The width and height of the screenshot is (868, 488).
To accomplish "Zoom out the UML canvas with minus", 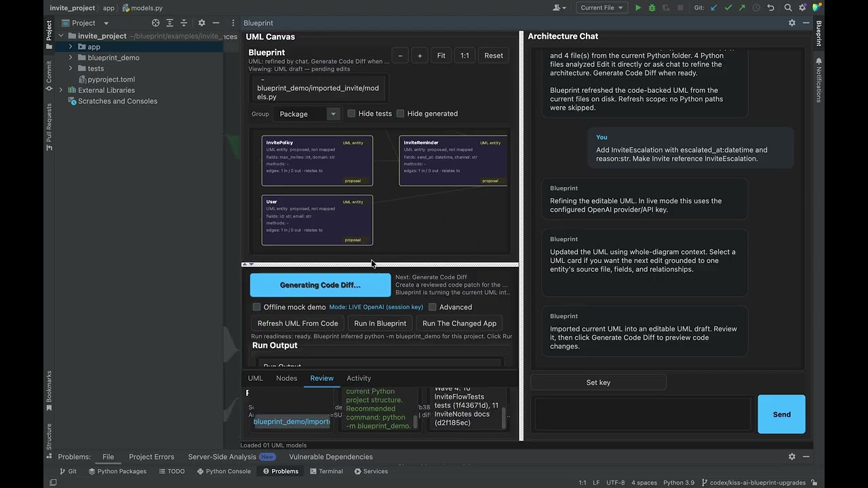I will 400,56.
